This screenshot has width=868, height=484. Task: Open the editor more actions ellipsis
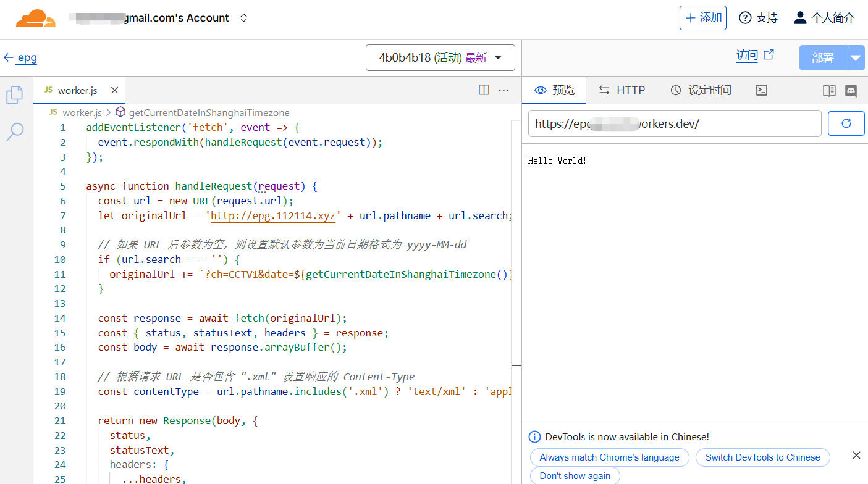point(504,90)
